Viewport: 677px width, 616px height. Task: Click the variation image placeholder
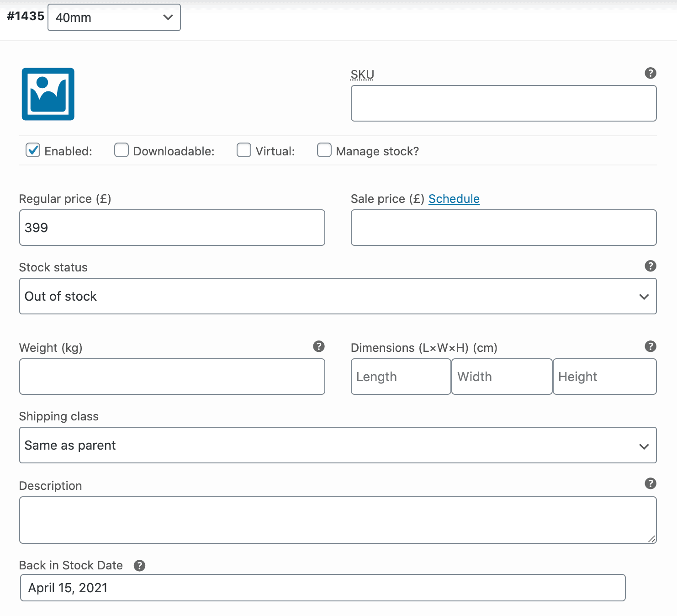click(x=48, y=94)
